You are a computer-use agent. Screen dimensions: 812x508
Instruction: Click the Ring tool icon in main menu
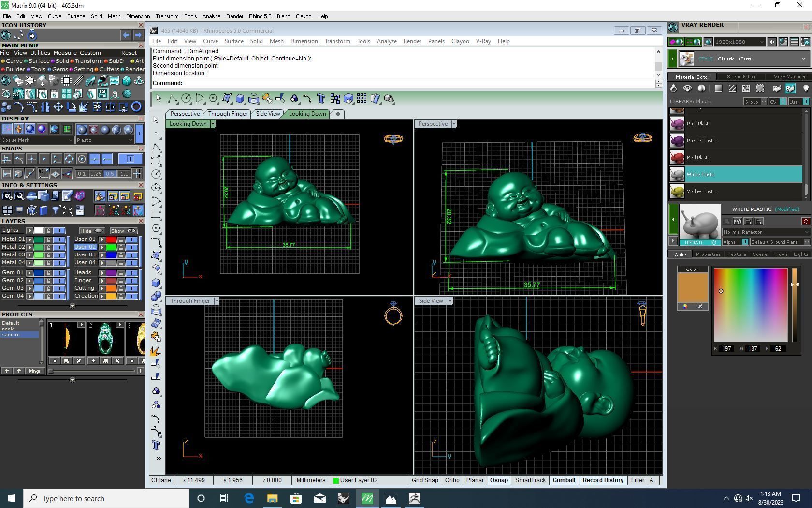[x=136, y=107]
